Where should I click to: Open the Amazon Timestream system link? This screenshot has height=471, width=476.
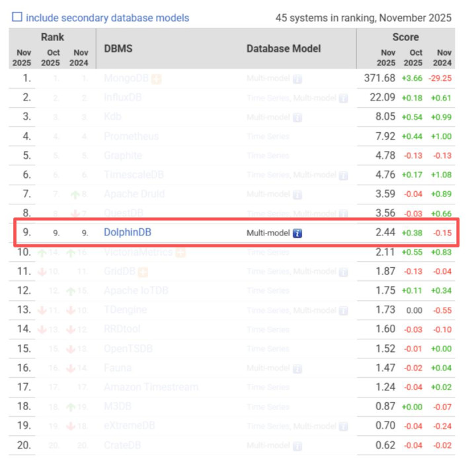(x=151, y=387)
